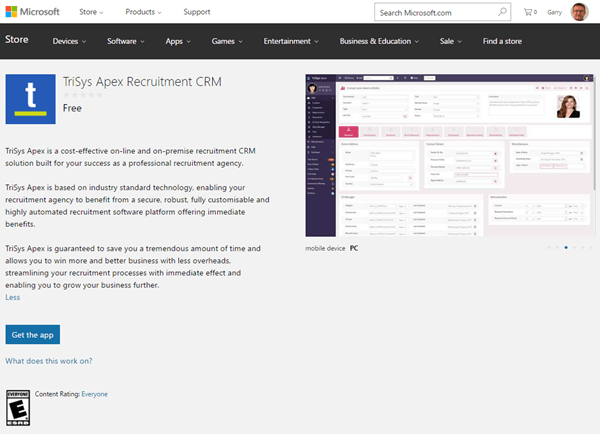Image resolution: width=600 pixels, height=434 pixels.
Task: Expand the Software menu
Action: coord(126,41)
